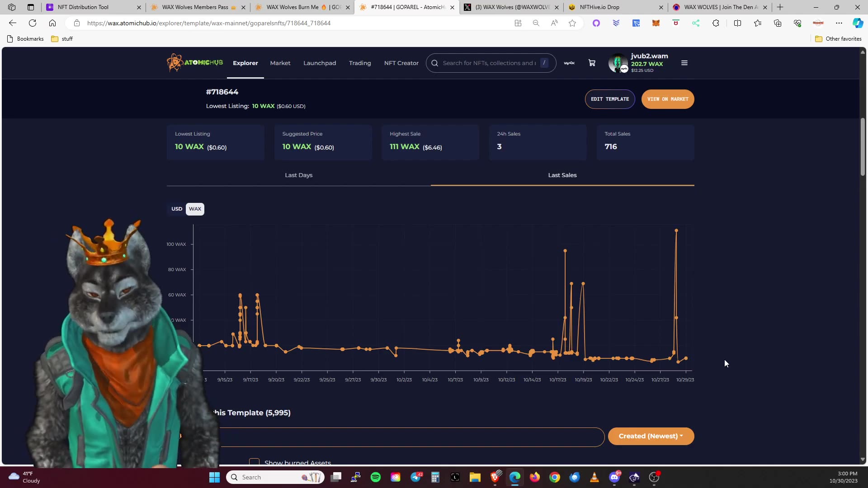
Task: Open Spotify from the taskbar
Action: (x=376, y=477)
